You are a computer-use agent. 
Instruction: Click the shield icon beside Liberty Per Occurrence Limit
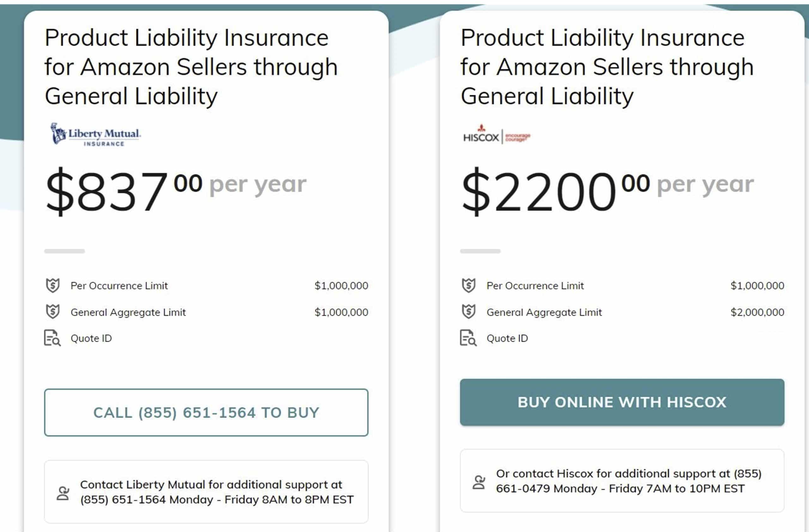pyautogui.click(x=53, y=285)
